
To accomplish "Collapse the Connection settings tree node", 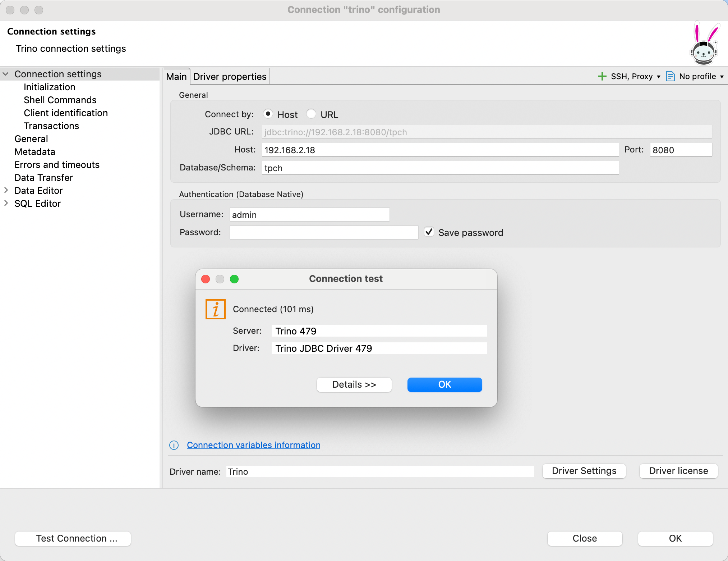I will pyautogui.click(x=6, y=74).
